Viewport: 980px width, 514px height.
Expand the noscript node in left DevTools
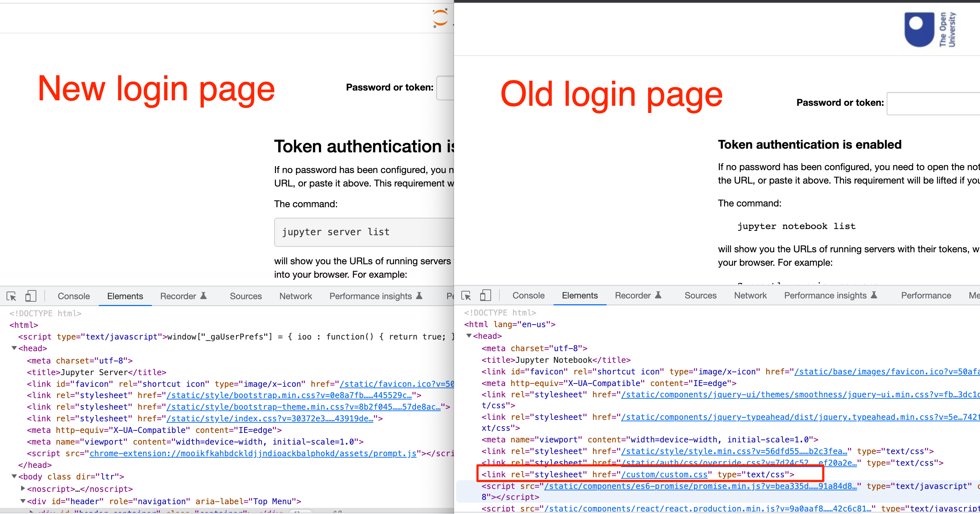point(23,489)
